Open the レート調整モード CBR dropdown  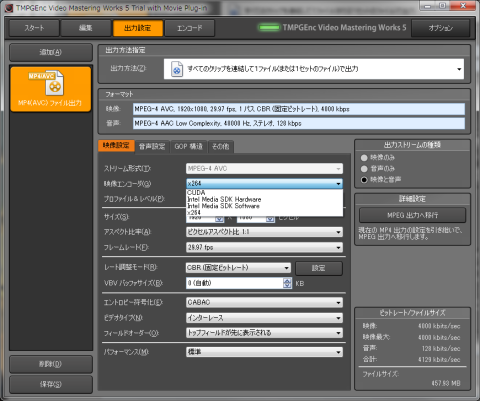(238, 268)
